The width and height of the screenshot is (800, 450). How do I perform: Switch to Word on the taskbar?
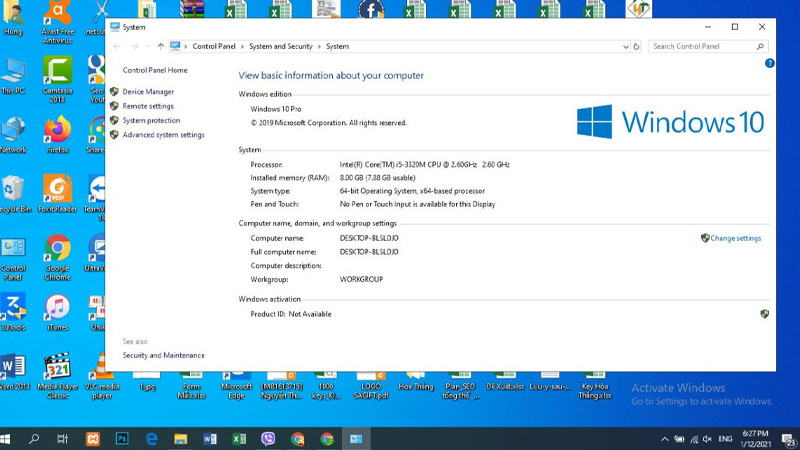click(210, 439)
